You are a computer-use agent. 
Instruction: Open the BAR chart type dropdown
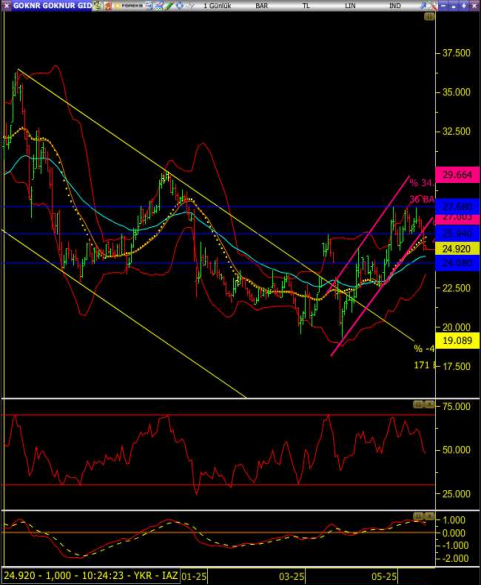(262, 6)
